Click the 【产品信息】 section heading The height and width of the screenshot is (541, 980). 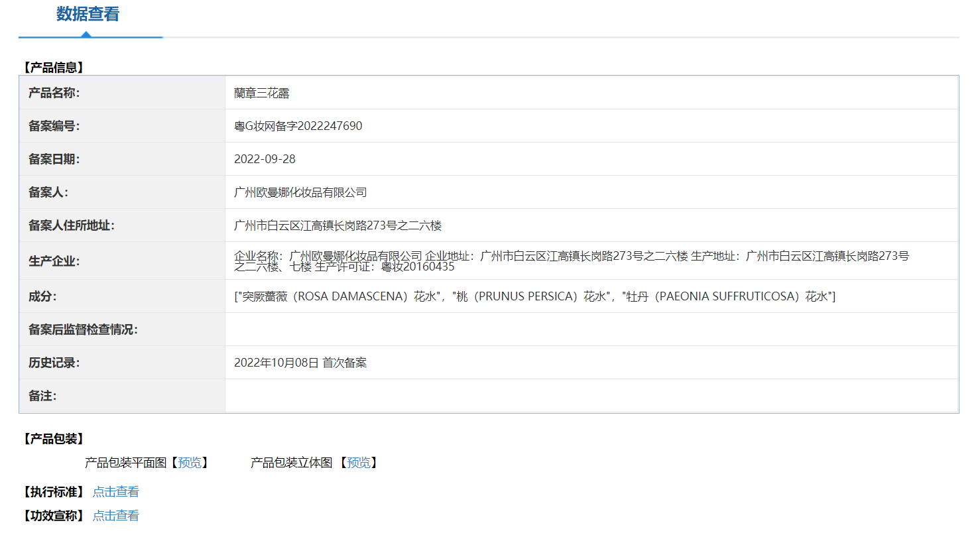(54, 68)
